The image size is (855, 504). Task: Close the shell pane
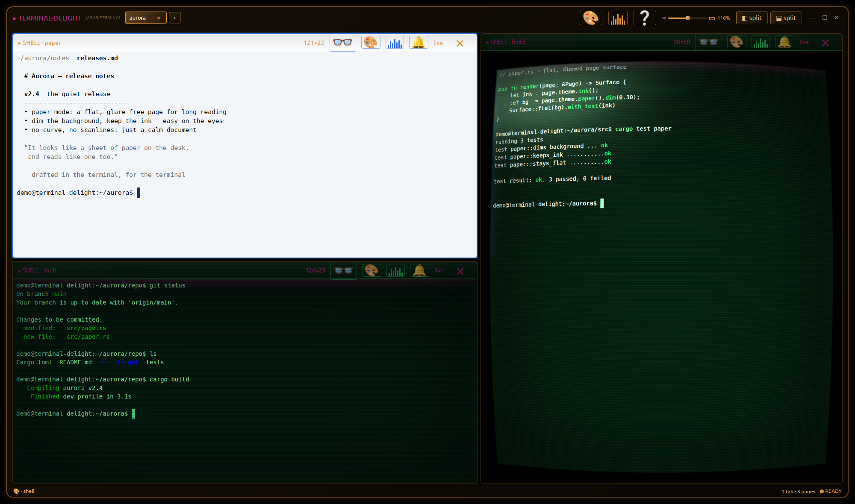tap(460, 271)
